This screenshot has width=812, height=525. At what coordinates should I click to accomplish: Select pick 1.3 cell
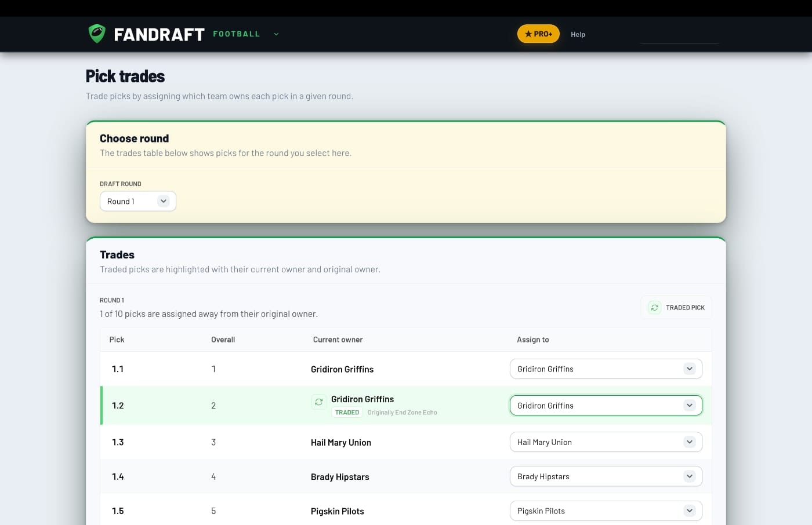(x=118, y=442)
